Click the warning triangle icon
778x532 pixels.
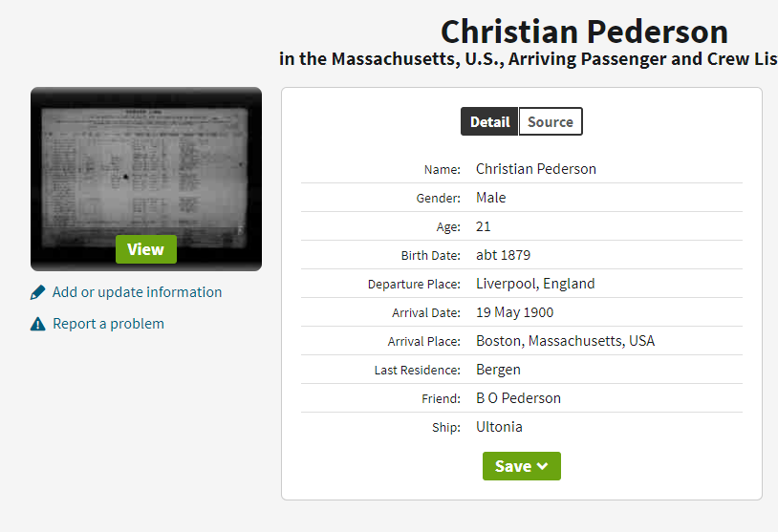38,324
